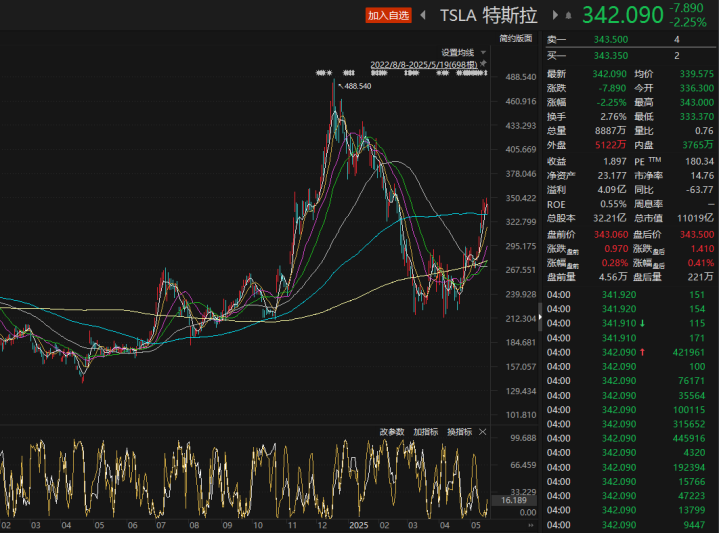Click 总股本 value 32.21亿

609,218
